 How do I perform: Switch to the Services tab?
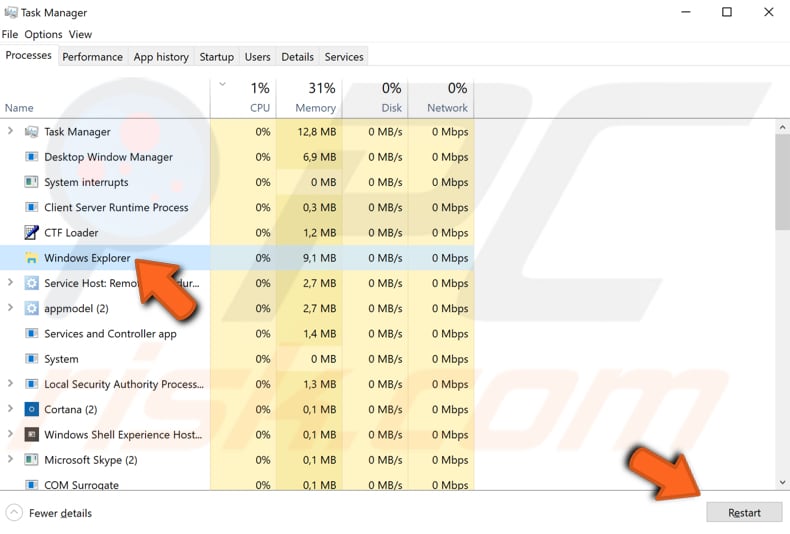pyautogui.click(x=344, y=57)
